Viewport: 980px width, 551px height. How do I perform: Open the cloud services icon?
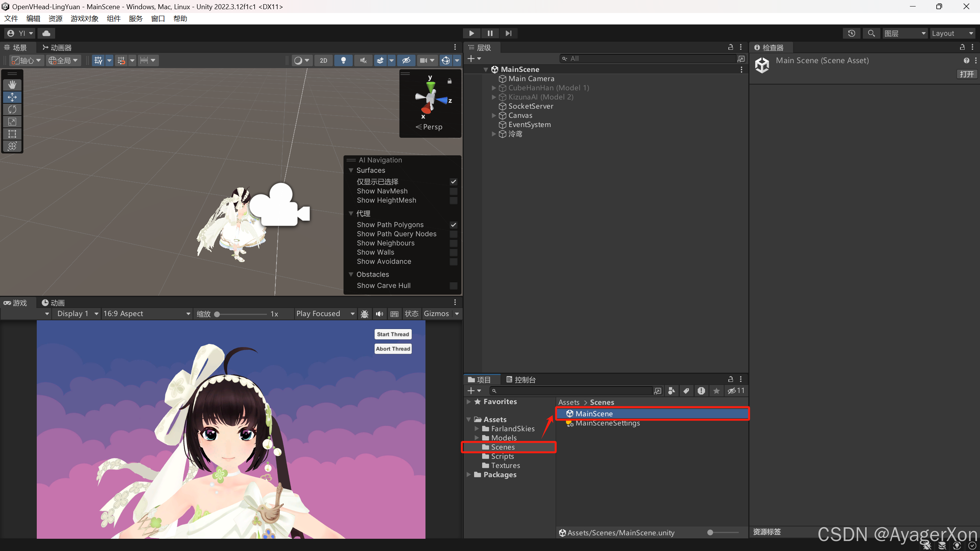[46, 33]
